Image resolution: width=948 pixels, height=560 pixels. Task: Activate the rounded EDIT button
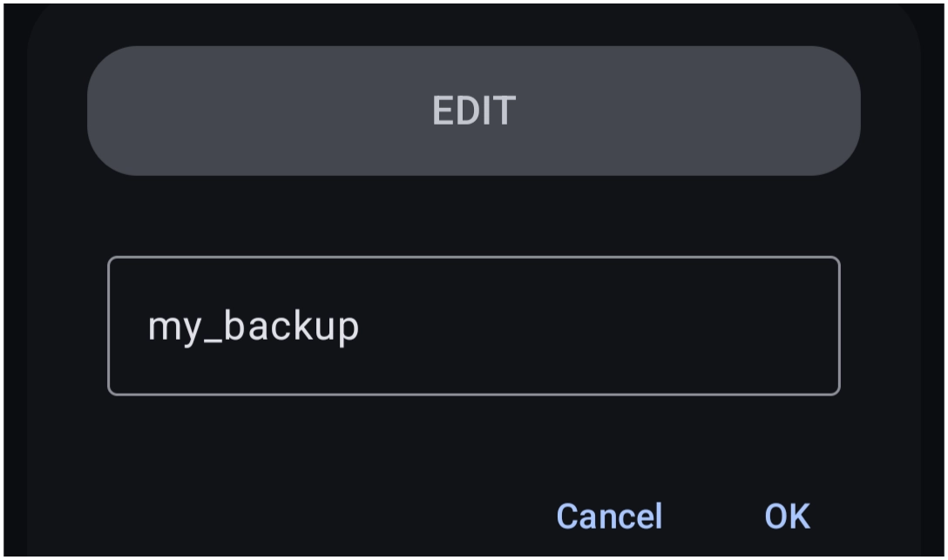click(x=473, y=111)
